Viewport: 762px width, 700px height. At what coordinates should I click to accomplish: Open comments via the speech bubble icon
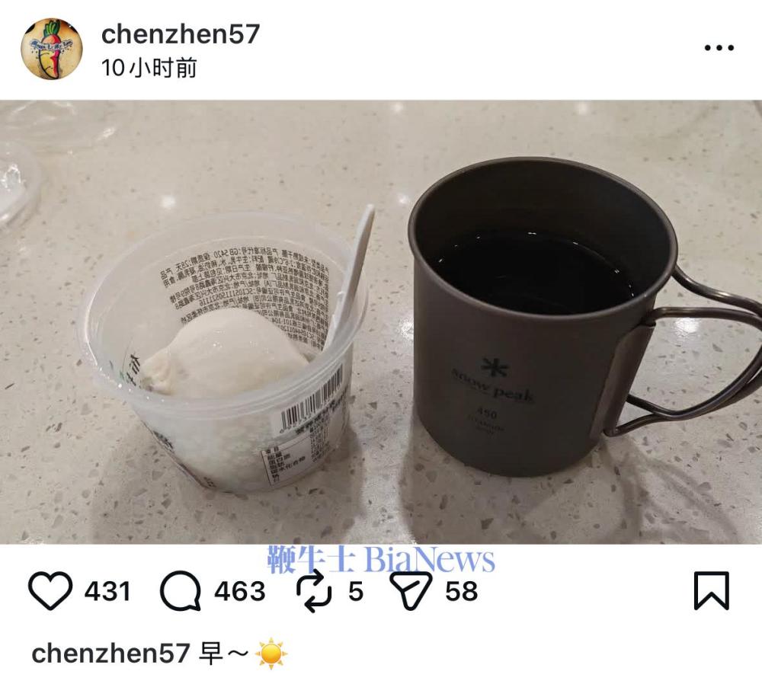click(181, 591)
